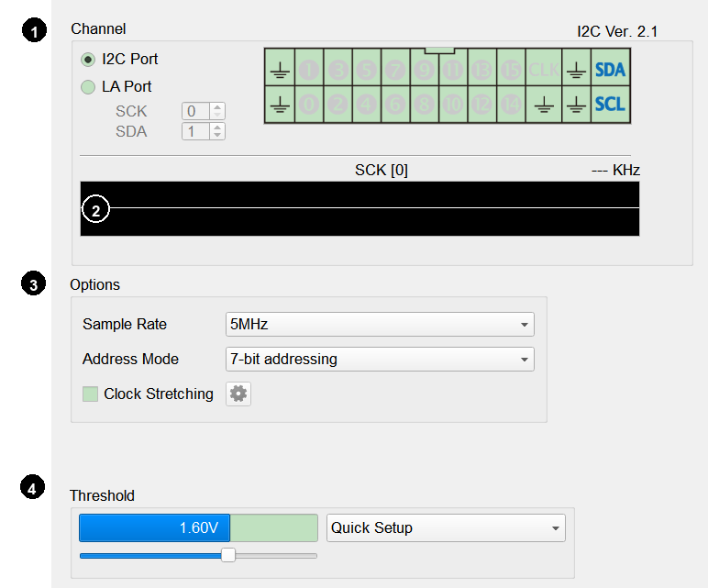Viewport: 708px width, 588px height.
Task: Click connector pin 7
Action: (x=395, y=70)
